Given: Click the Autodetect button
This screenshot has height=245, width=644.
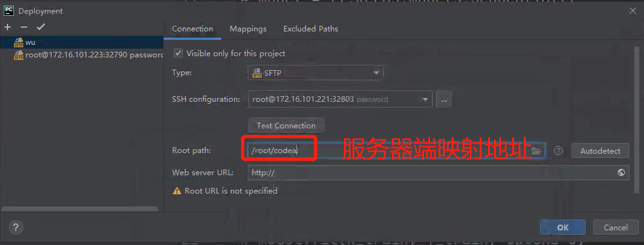Looking at the screenshot, I should 600,151.
